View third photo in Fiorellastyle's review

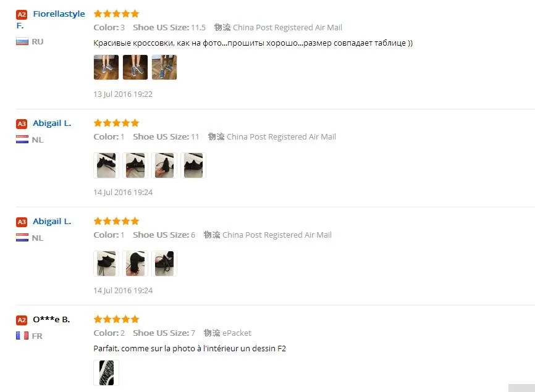point(164,67)
